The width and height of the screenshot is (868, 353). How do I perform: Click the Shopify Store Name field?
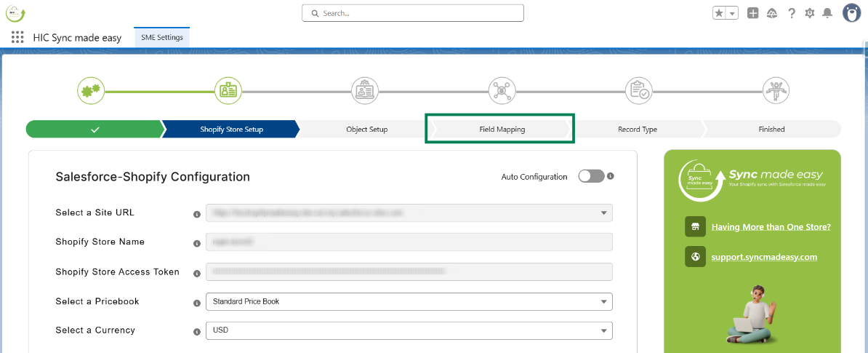click(409, 242)
